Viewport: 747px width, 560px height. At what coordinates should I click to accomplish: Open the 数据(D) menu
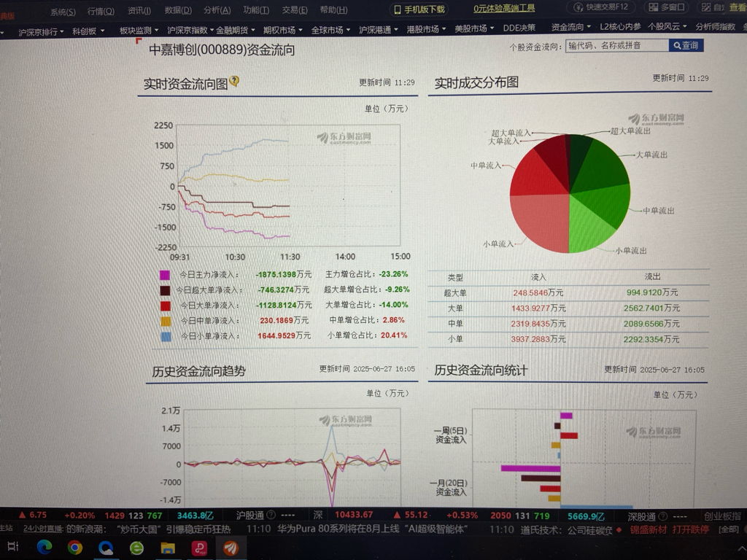click(x=178, y=10)
